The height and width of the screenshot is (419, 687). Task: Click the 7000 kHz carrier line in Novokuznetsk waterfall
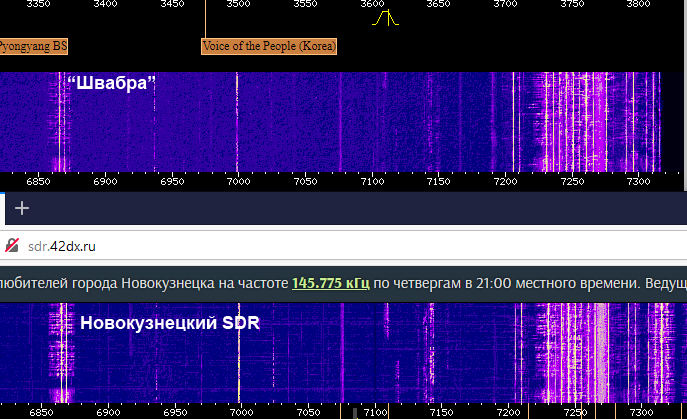[239, 353]
